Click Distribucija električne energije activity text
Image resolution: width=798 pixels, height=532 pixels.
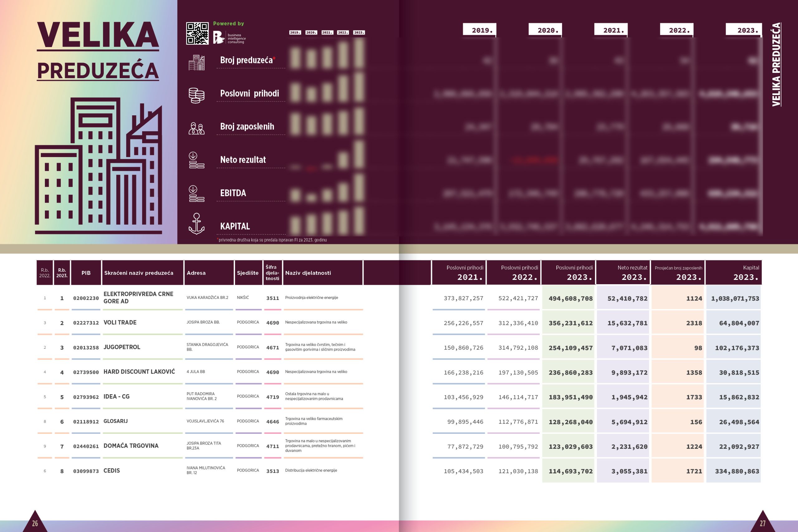pyautogui.click(x=311, y=470)
